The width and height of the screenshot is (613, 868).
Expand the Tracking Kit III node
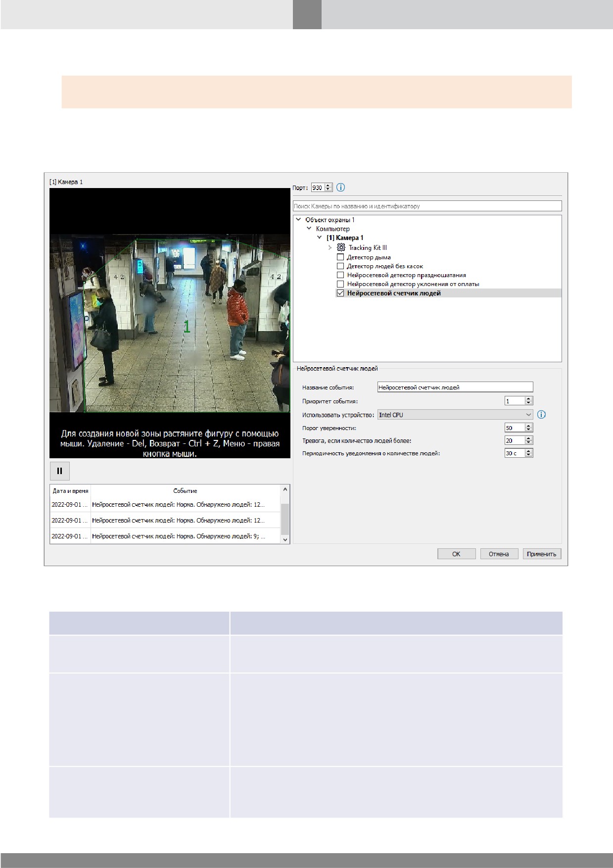click(330, 247)
